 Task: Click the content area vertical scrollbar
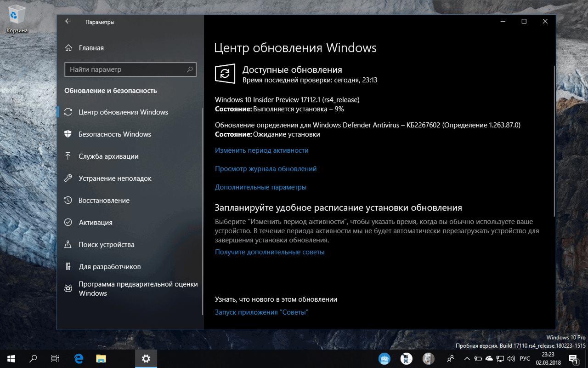click(554, 140)
